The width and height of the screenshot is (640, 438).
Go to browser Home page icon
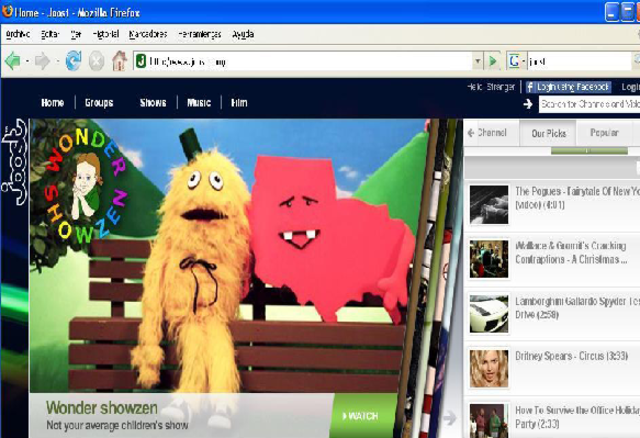pyautogui.click(x=119, y=61)
